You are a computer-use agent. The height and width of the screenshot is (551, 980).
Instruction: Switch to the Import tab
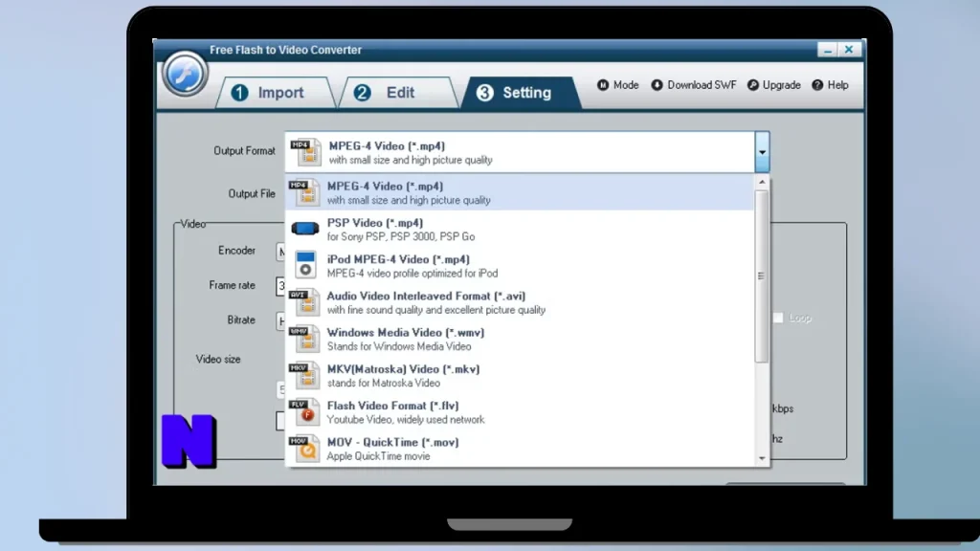click(275, 93)
